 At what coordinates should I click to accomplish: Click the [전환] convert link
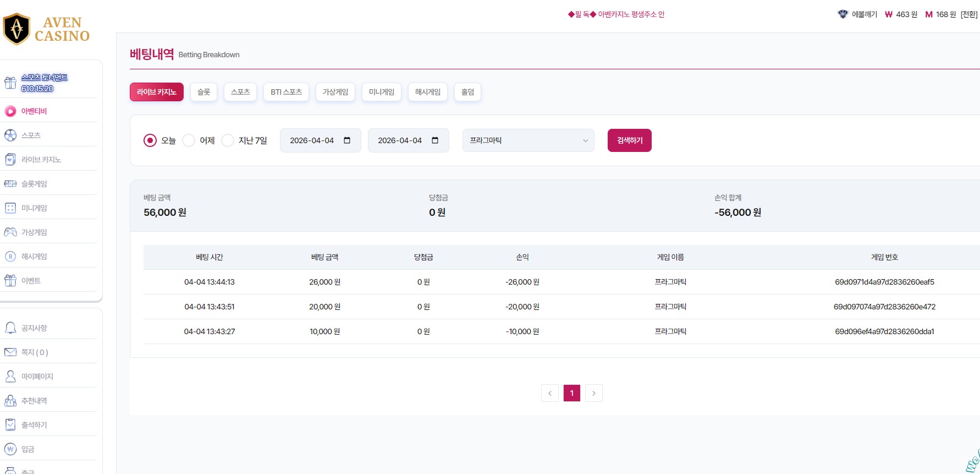tap(968, 14)
